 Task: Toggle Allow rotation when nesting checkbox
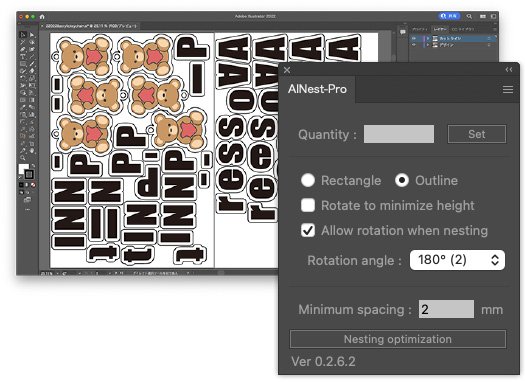[308, 230]
